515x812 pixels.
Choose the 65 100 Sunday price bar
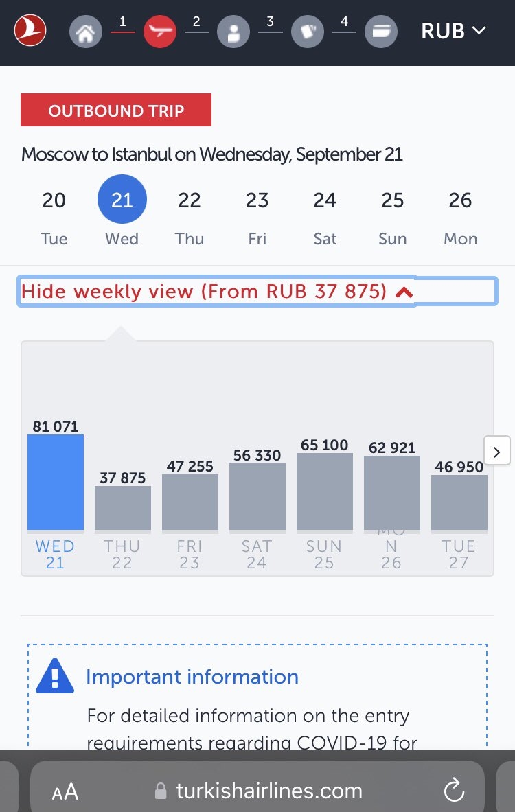[324, 491]
